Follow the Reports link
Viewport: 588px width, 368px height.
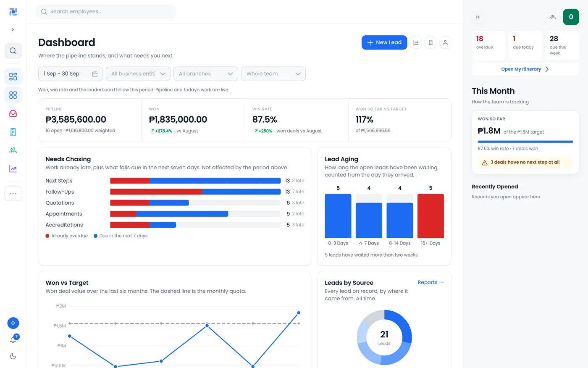(430, 282)
